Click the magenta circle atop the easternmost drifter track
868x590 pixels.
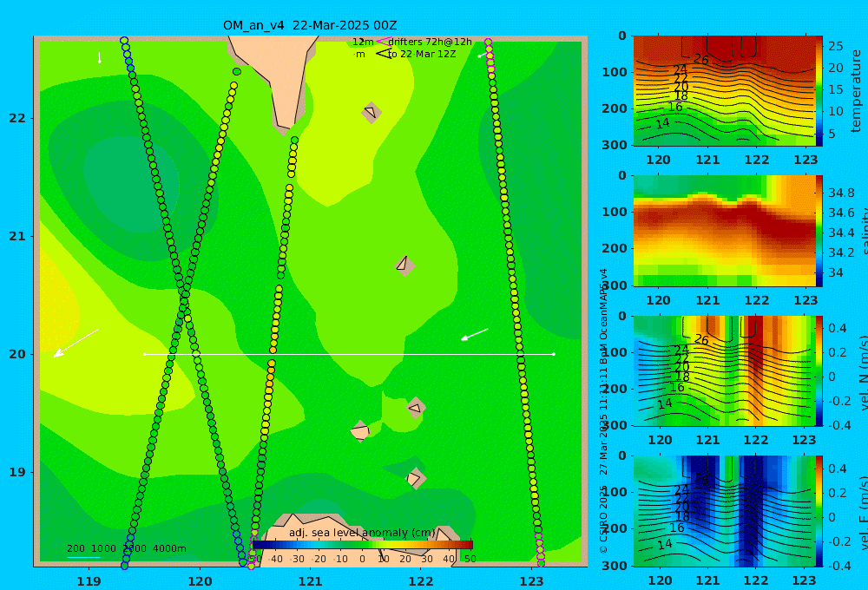[488, 42]
